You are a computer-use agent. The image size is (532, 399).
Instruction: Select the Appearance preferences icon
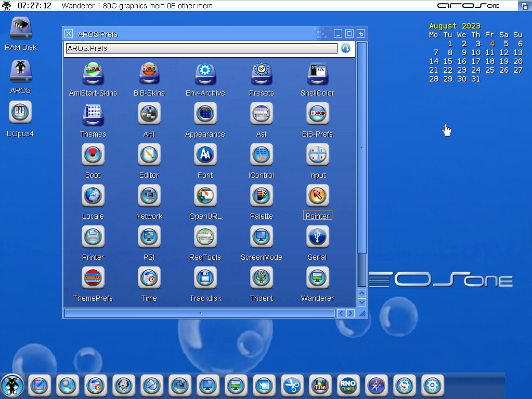pos(205,114)
